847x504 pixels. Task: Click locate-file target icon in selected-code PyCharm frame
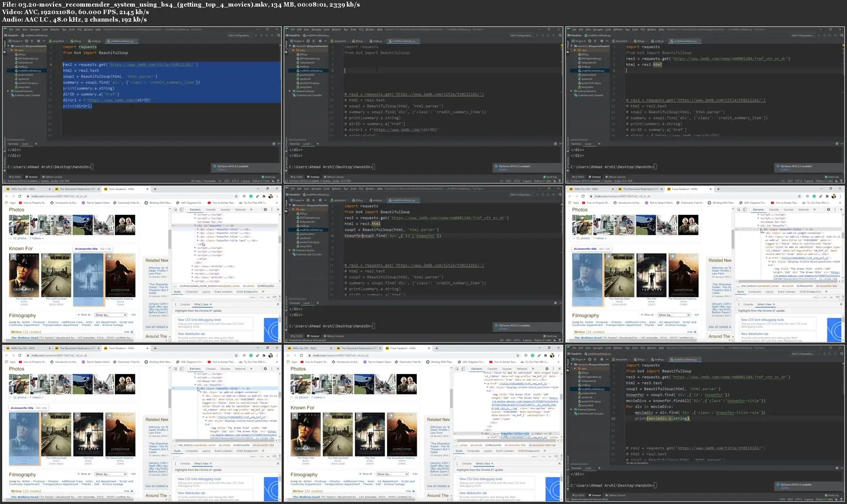[x=26, y=41]
